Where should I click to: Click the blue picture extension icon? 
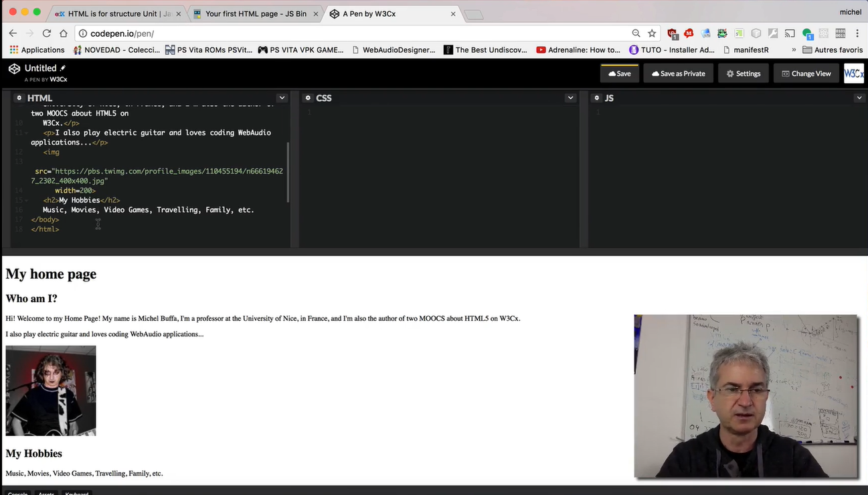tap(705, 33)
